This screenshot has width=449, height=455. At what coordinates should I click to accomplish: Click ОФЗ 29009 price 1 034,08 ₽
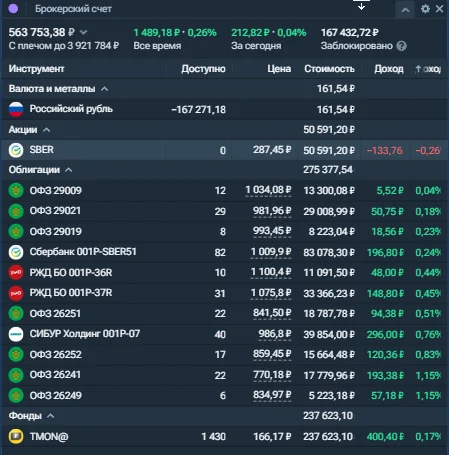[268, 190]
